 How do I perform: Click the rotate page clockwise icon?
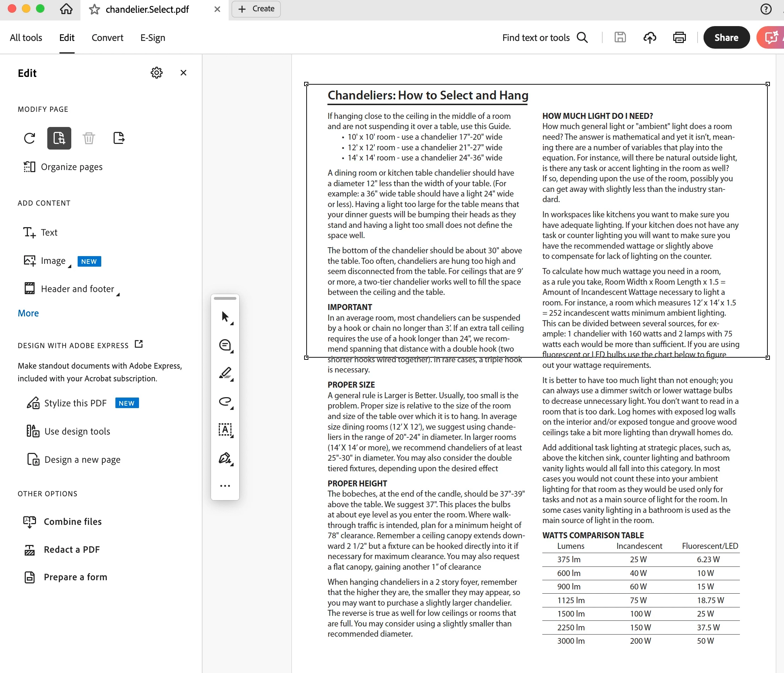30,138
